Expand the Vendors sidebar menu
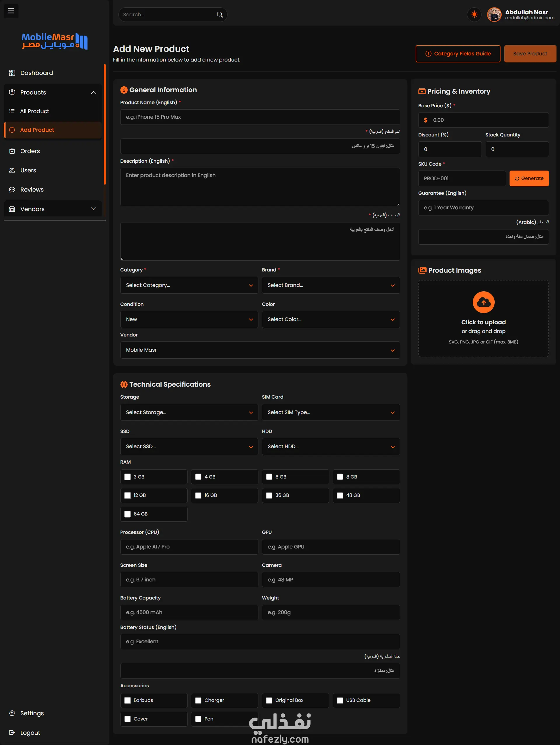The image size is (560, 745). (52, 209)
